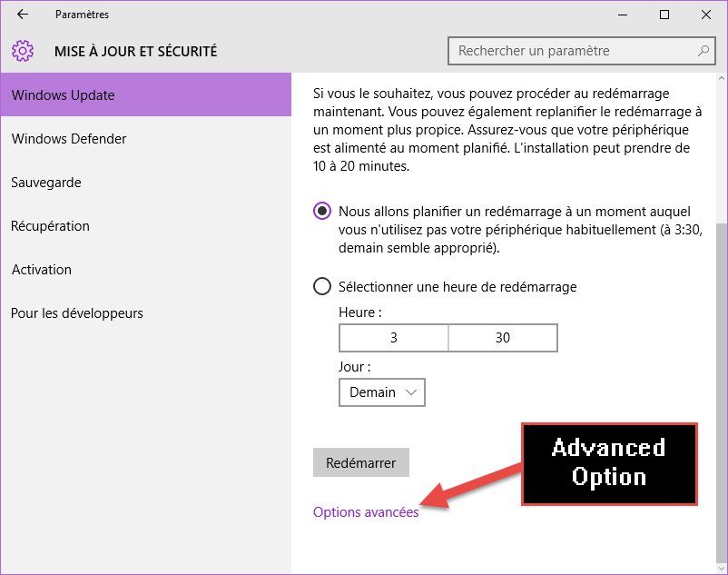Viewport: 728px width, 575px height.
Task: Click the search magnifier icon
Action: 703,51
